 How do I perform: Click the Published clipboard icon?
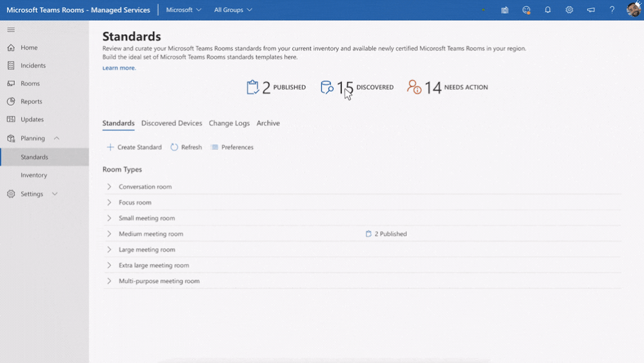click(x=252, y=87)
